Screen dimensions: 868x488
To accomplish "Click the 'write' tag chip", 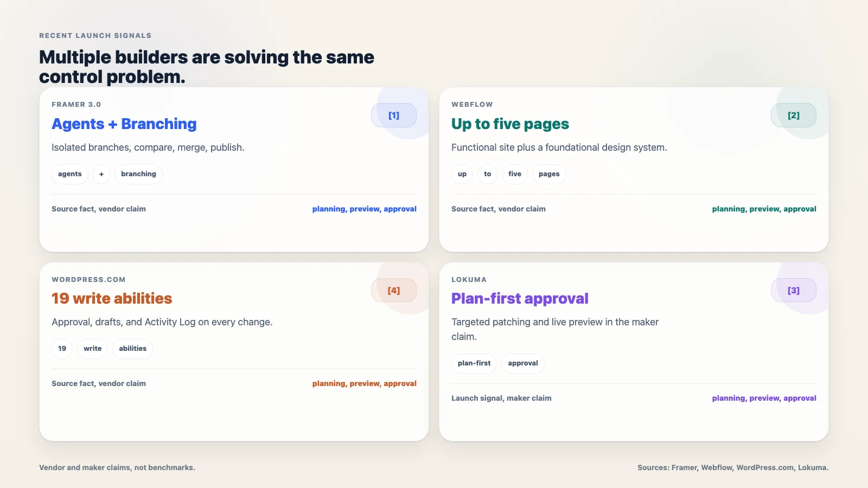I will click(x=93, y=349).
